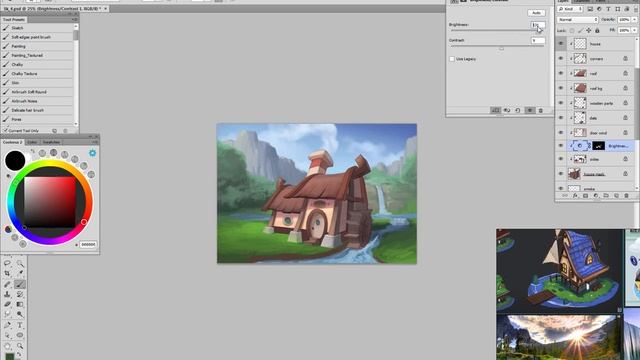Click lock position icon in Lock row
Viewport: 640px width, 360px height.
point(589,31)
